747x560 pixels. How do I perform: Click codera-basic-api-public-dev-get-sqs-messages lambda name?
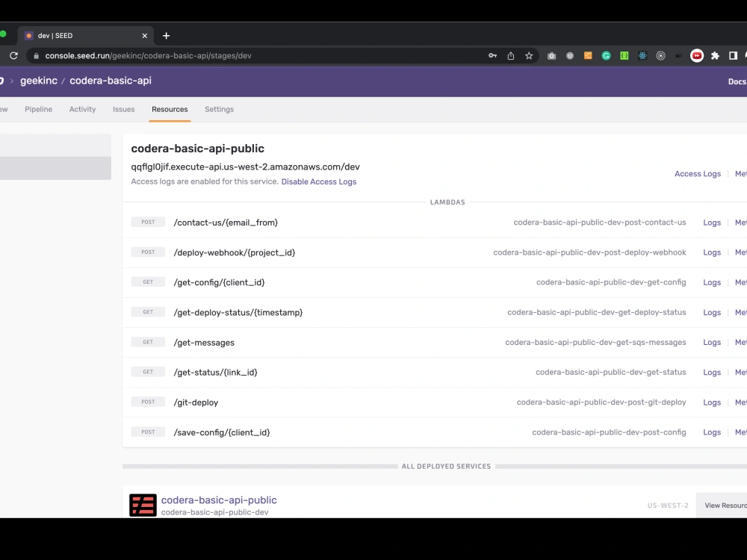coord(595,343)
